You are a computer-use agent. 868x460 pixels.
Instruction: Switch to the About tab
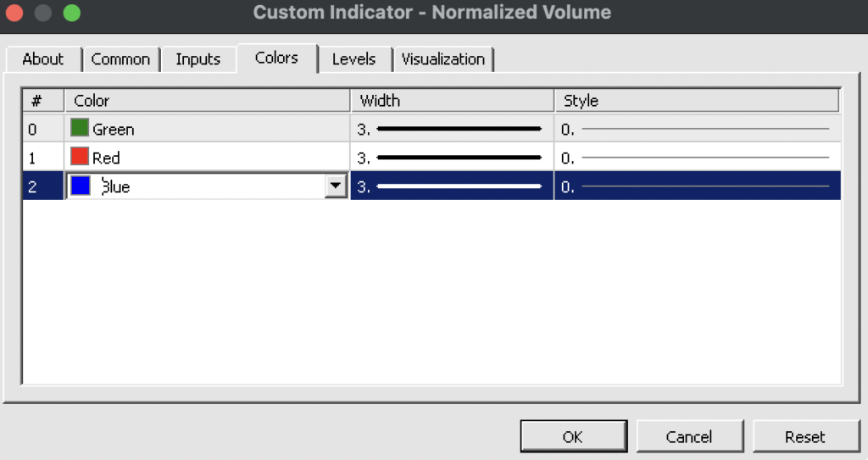42,59
